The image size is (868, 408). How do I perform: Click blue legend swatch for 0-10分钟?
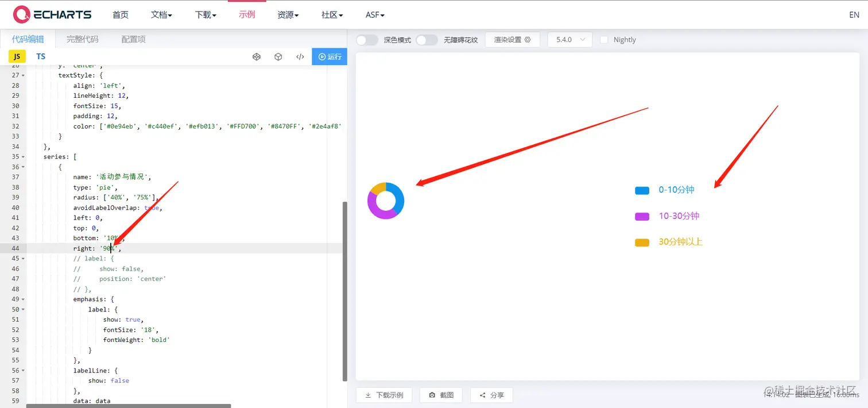pyautogui.click(x=642, y=190)
